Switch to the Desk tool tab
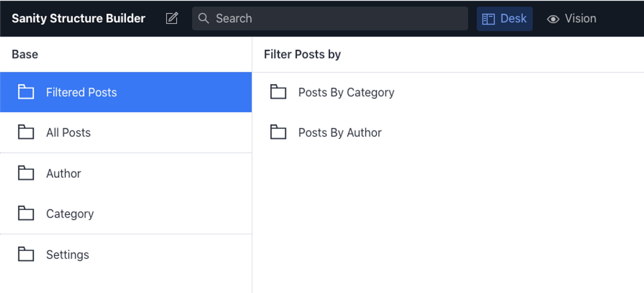Screen dimensions: 644x293 coord(504,19)
